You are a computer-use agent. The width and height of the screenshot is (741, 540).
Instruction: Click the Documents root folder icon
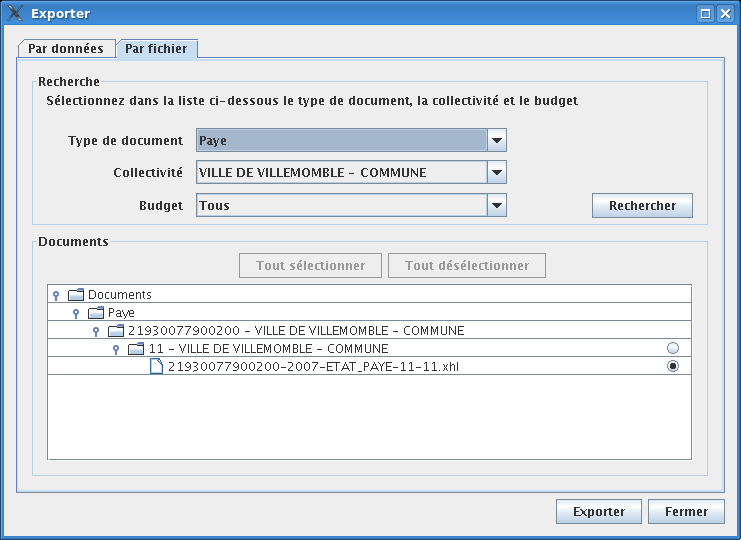76,295
